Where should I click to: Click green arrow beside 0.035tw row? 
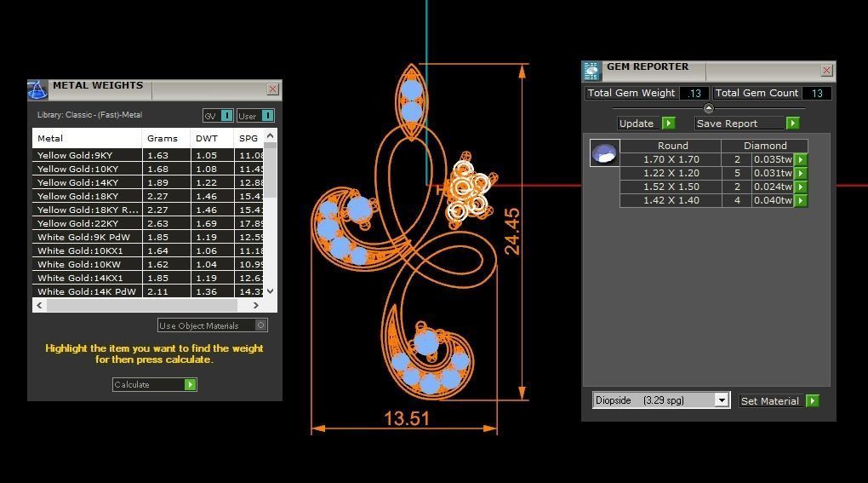point(801,159)
